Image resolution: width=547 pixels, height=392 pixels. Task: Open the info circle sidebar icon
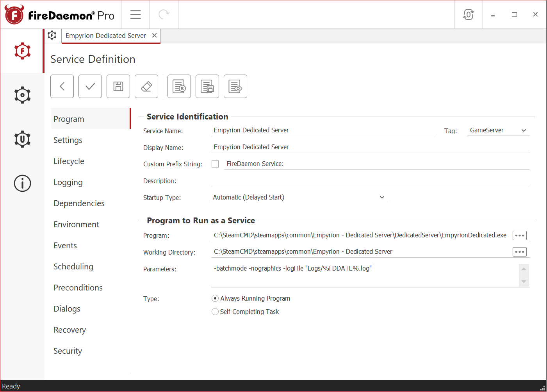tap(22, 183)
